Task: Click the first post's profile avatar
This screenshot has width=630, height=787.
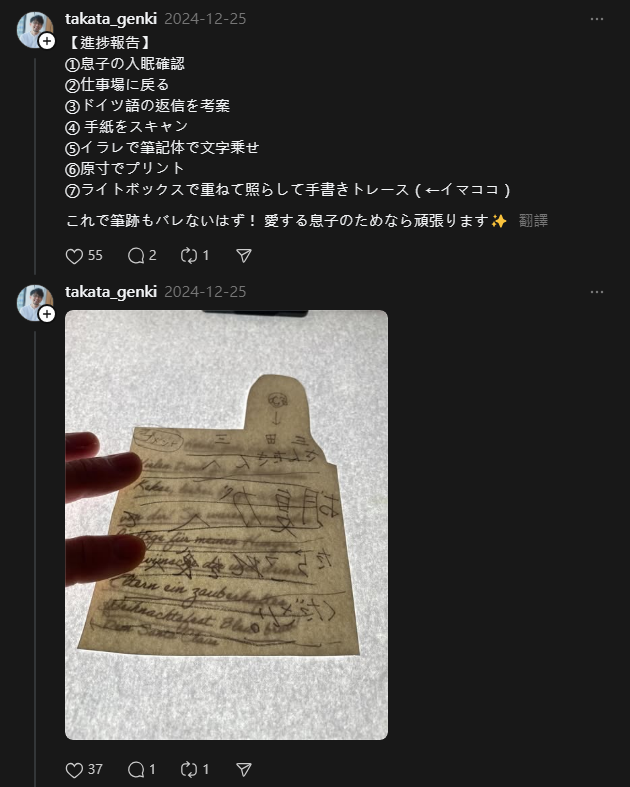Action: pyautogui.click(x=35, y=30)
